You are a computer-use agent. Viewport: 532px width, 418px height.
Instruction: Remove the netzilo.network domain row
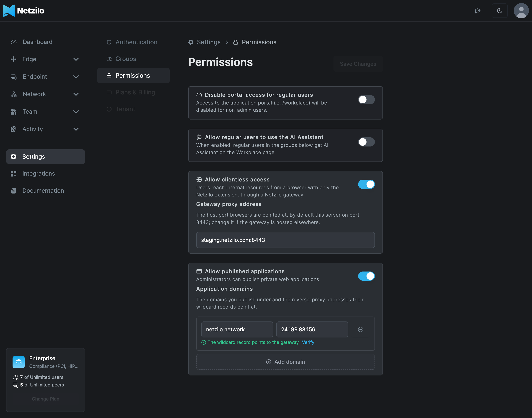(x=360, y=329)
